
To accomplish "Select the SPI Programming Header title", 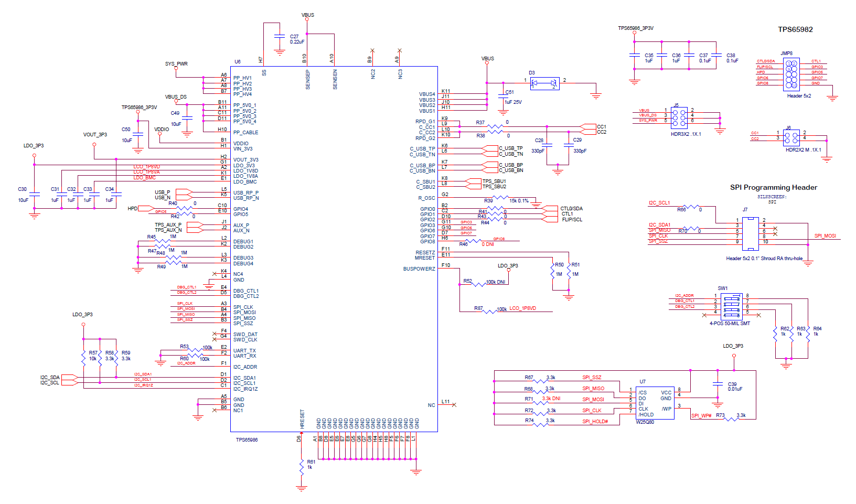I will pyautogui.click(x=773, y=188).
